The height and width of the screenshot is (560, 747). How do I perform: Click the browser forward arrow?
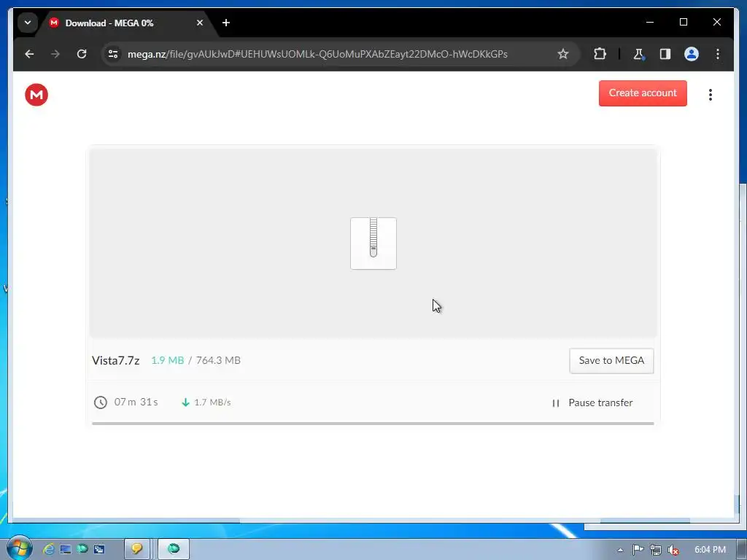(x=55, y=54)
